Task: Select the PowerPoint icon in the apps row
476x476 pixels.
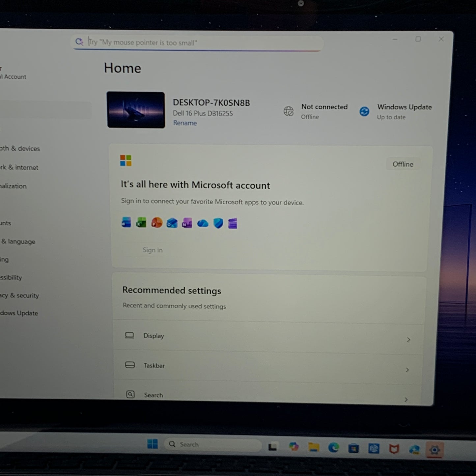Action: 157,223
